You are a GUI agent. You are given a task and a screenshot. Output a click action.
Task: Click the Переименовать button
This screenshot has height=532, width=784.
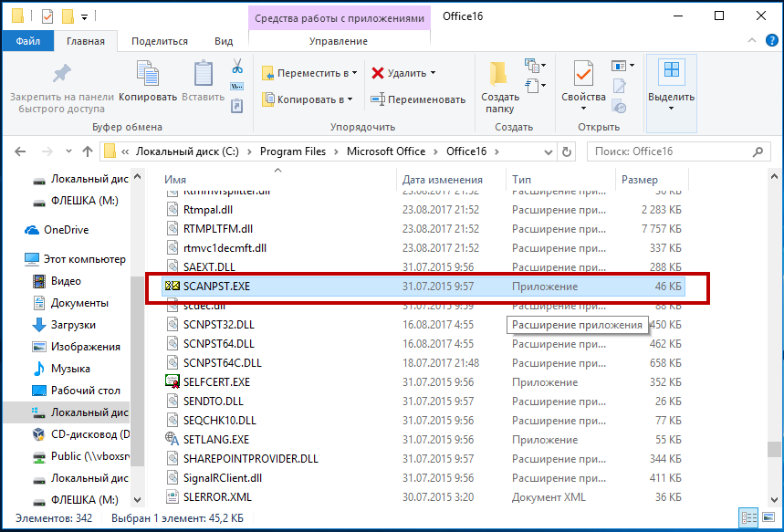coord(418,99)
